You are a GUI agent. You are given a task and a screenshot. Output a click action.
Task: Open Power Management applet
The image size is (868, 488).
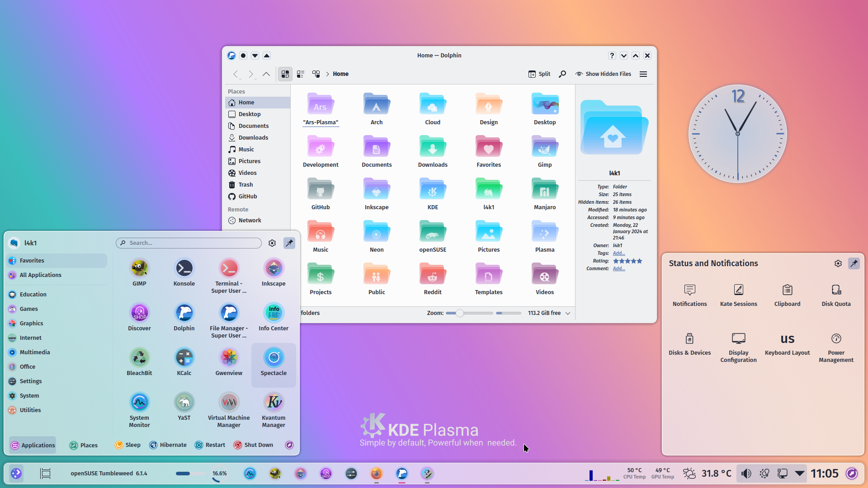[x=836, y=348]
